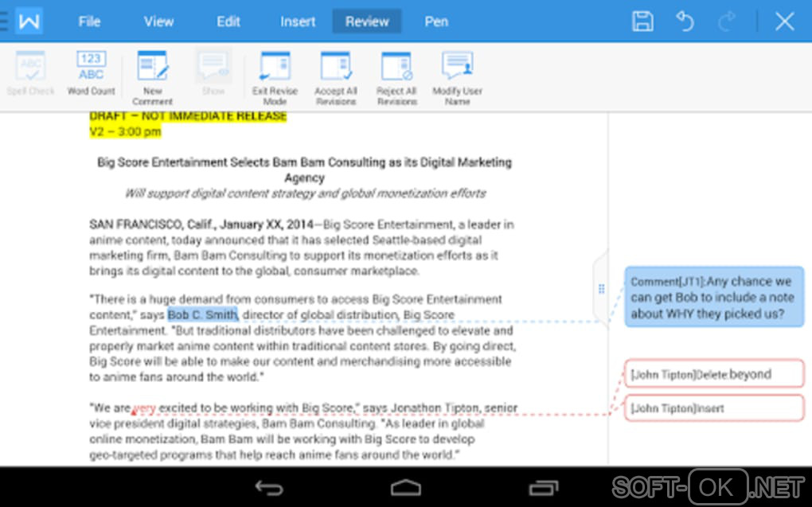
Task: Switch to the Insert tab
Action: pos(298,21)
